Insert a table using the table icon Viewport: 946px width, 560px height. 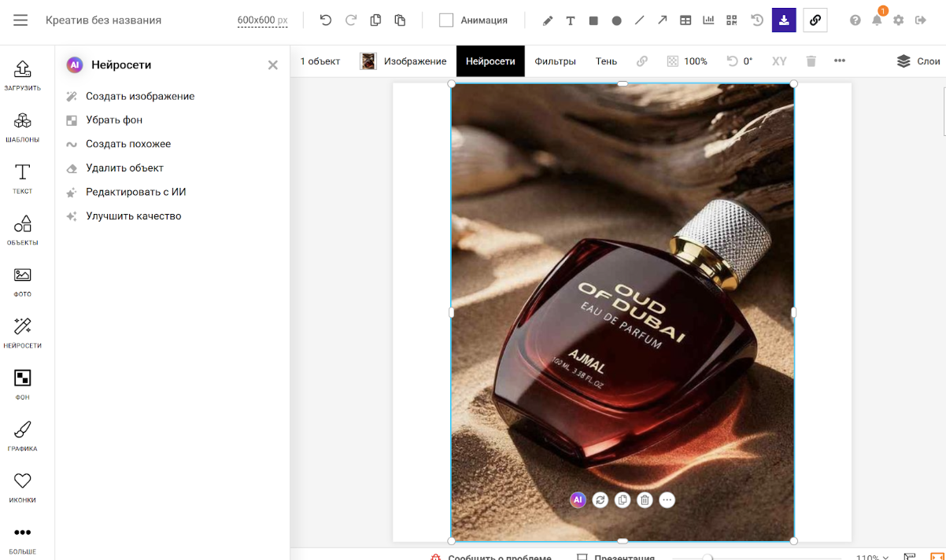tap(685, 20)
